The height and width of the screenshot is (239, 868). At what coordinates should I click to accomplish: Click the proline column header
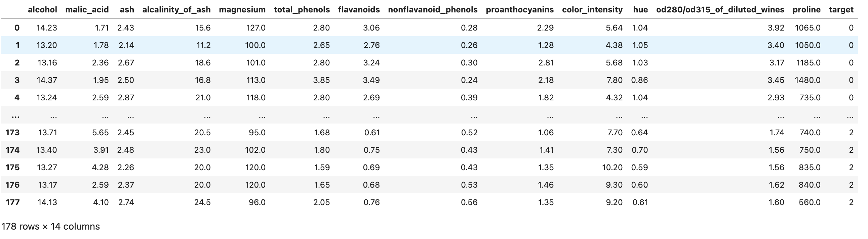(x=806, y=10)
